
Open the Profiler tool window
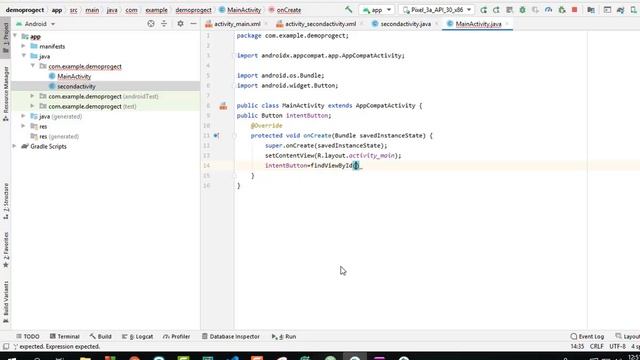176,336
